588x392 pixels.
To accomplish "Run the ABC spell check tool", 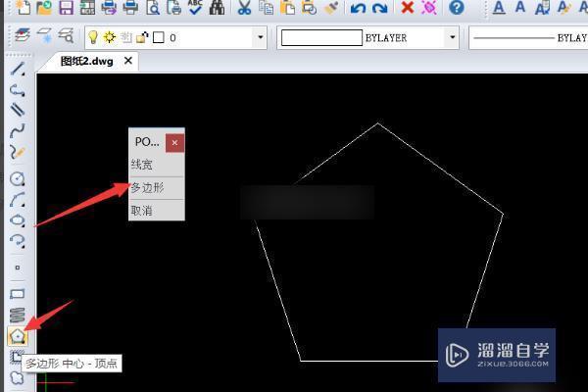I will tap(195, 7).
